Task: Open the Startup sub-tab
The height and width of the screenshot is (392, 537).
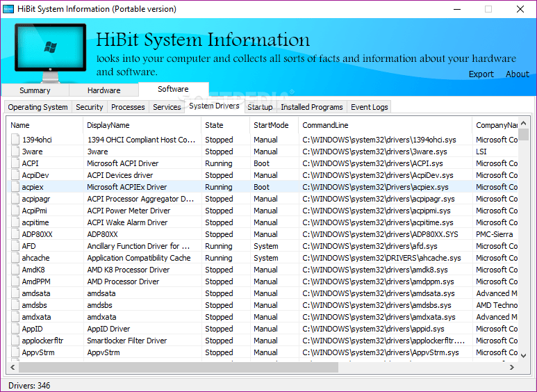Action: (260, 107)
